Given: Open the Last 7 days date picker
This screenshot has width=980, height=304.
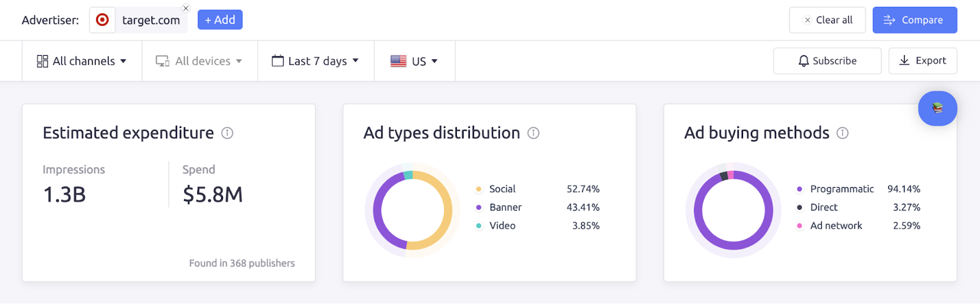Looking at the screenshot, I should tap(315, 61).
